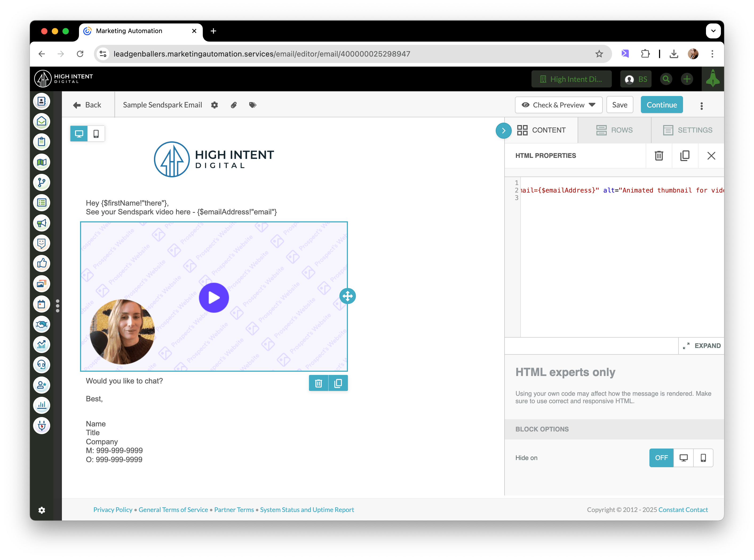Screen dimensions: 754x560
Task: Close the HTML properties panel
Action: [711, 155]
